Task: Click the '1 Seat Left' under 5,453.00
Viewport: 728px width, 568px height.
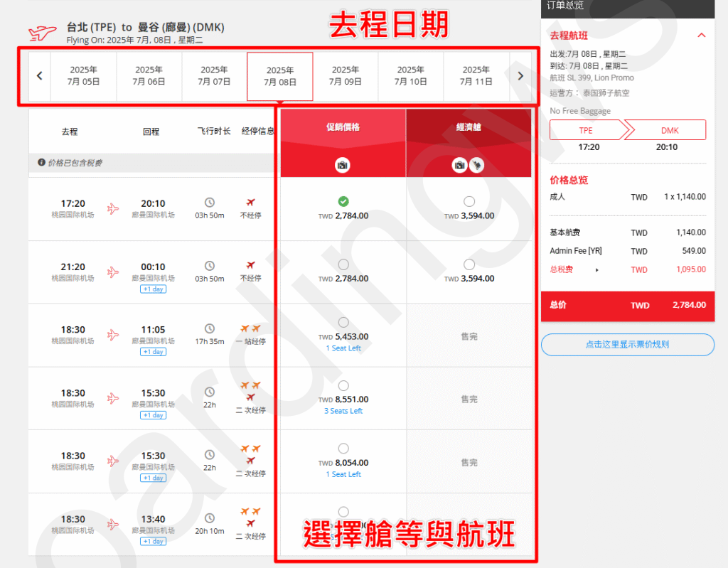Action: click(x=343, y=348)
